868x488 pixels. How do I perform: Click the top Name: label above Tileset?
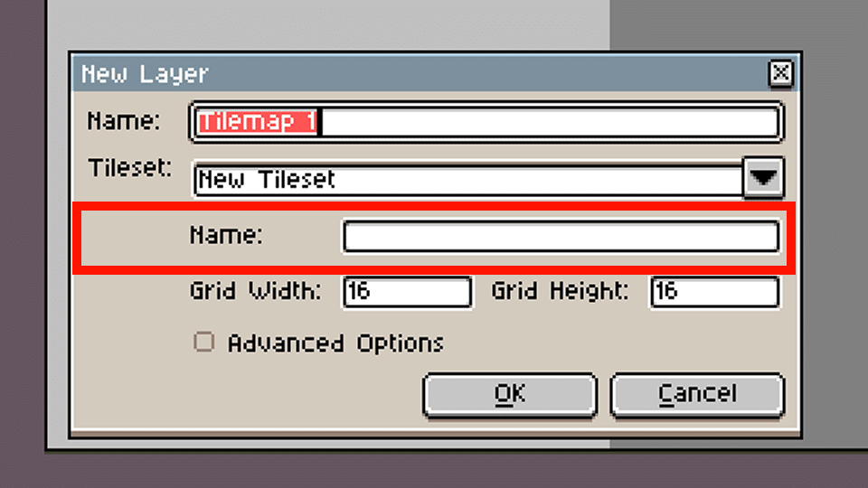pos(124,120)
